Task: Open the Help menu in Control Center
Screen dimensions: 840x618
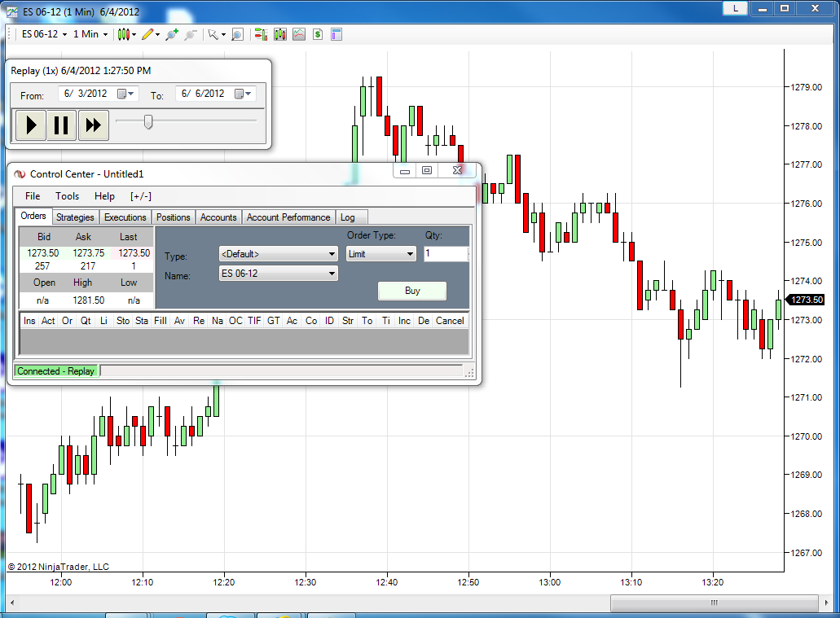Action: [104, 196]
